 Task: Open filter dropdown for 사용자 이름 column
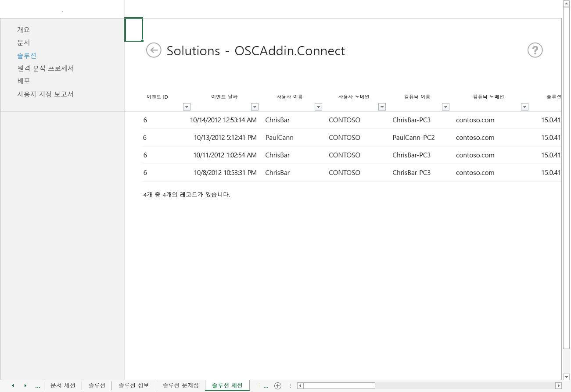(318, 107)
